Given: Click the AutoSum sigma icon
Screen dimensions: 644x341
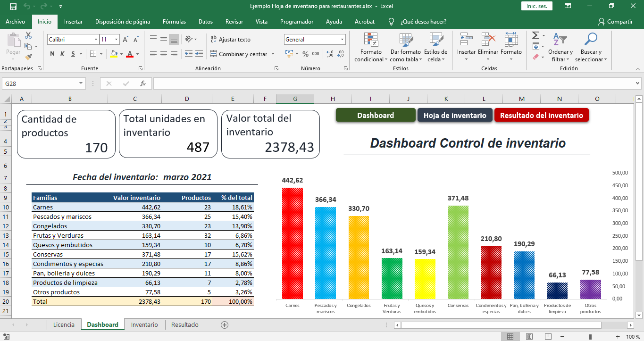Looking at the screenshot, I should tap(535, 36).
